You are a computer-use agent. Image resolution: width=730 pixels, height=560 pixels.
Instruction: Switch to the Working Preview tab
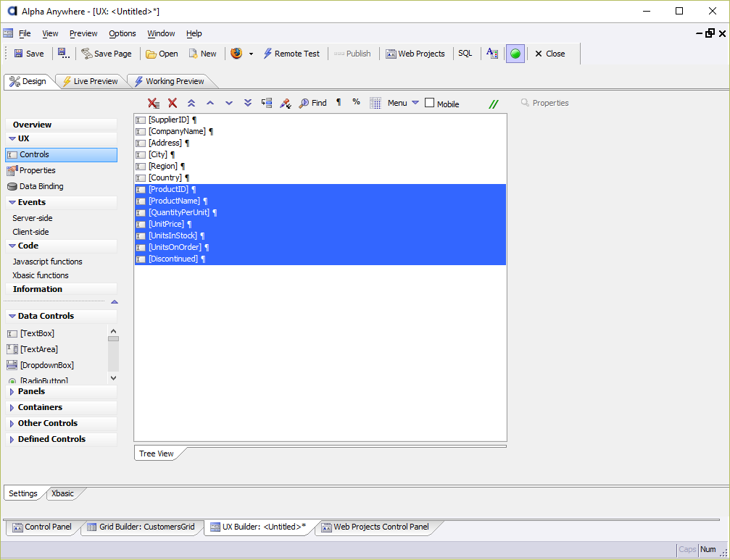coord(170,81)
